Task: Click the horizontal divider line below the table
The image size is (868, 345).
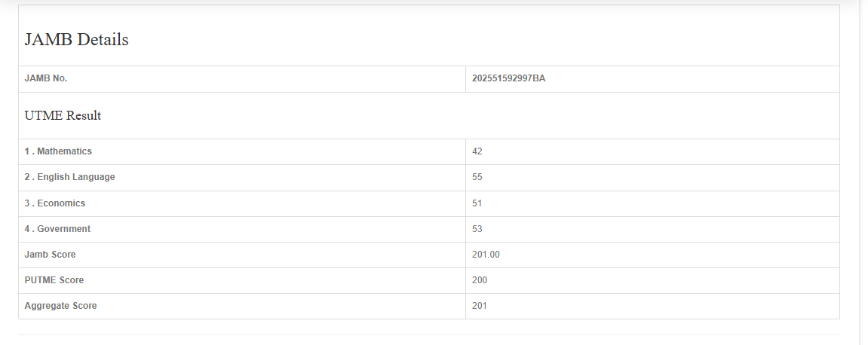Action: coord(428,334)
